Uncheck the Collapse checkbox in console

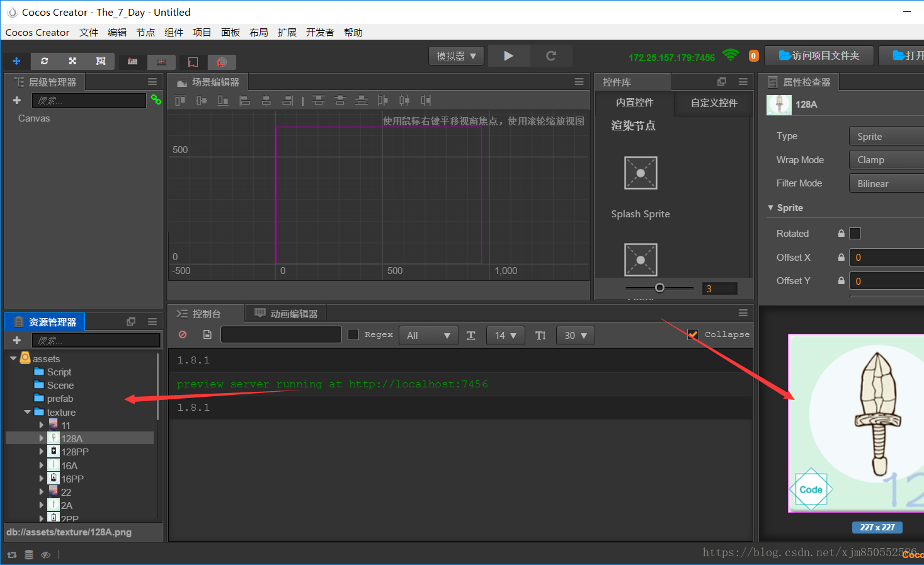tap(693, 334)
